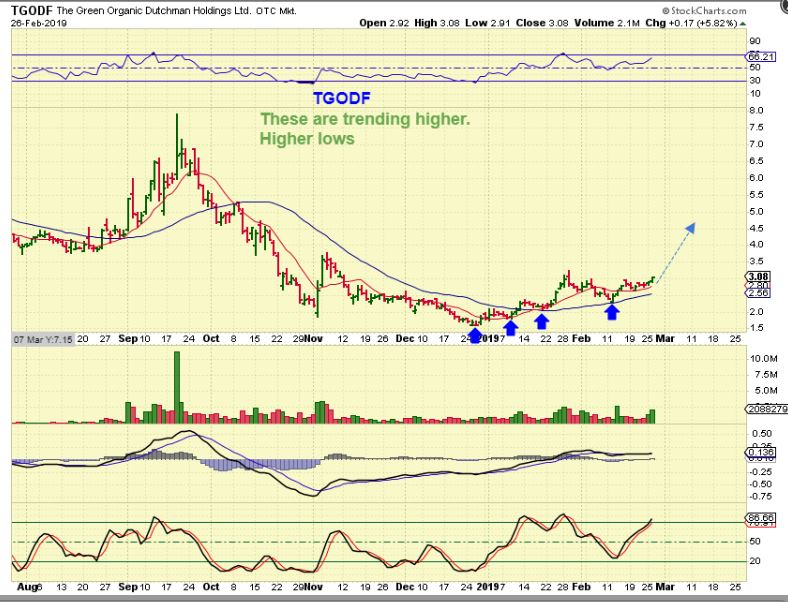Select 'The Green Organic Dutchman Holdings Ltd.' title

point(153,11)
